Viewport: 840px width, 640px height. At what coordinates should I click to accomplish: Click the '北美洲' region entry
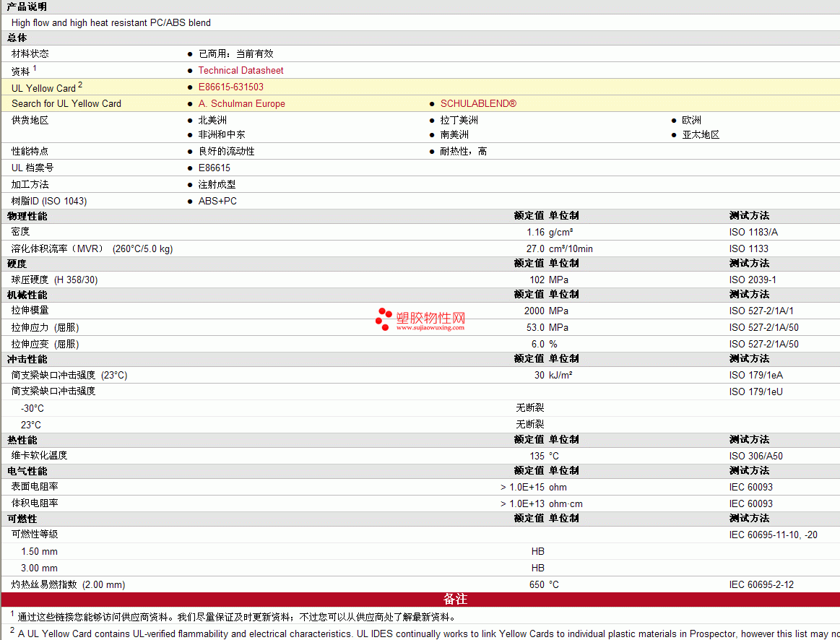click(x=212, y=120)
